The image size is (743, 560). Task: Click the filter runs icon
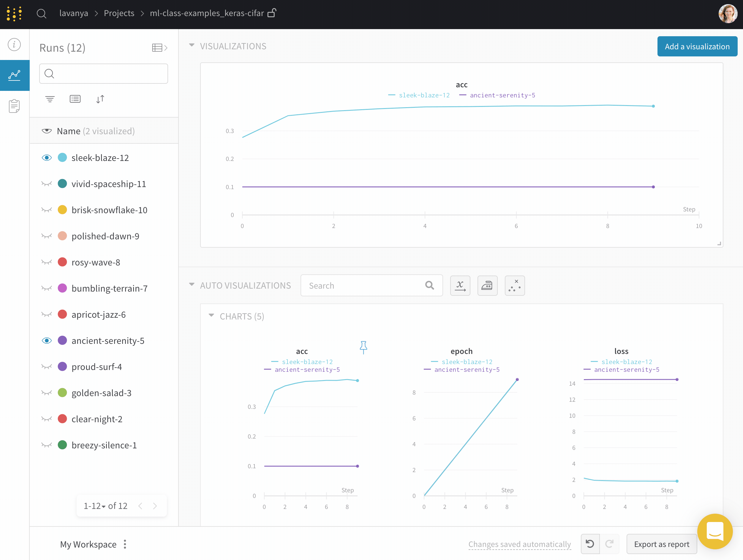tap(50, 99)
